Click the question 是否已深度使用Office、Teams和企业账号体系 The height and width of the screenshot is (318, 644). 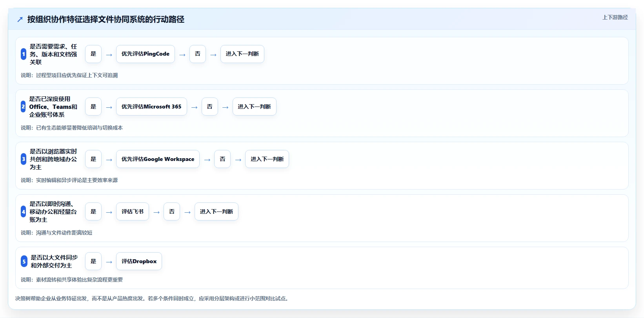(53, 107)
